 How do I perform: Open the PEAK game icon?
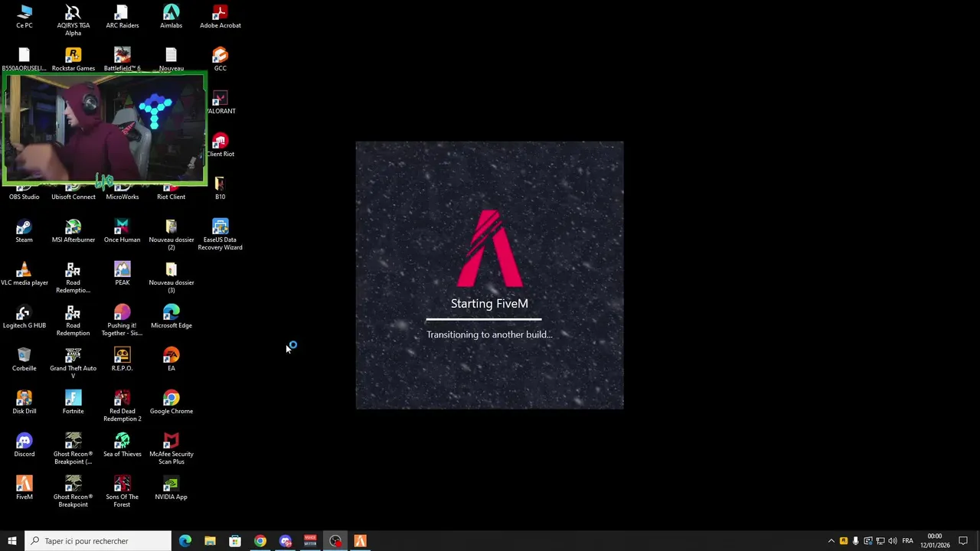[122, 274]
